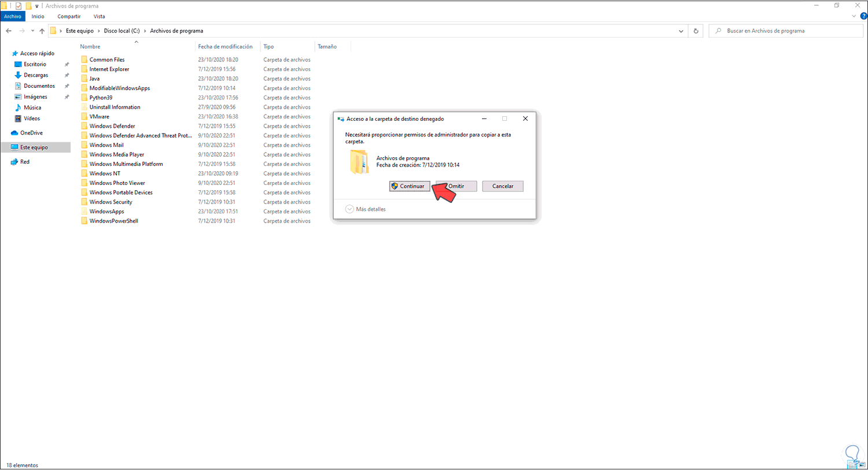
Task: Expand Más detalles in the dialog
Action: tap(366, 209)
